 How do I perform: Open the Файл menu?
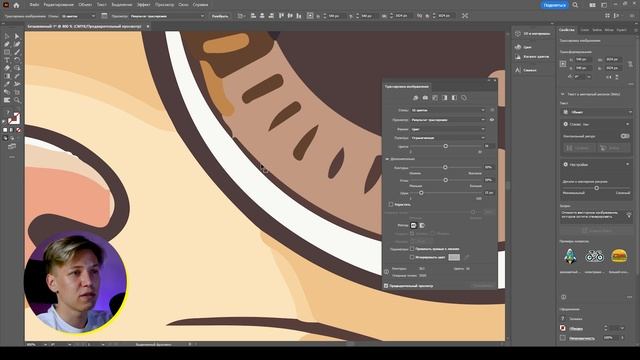tap(34, 5)
